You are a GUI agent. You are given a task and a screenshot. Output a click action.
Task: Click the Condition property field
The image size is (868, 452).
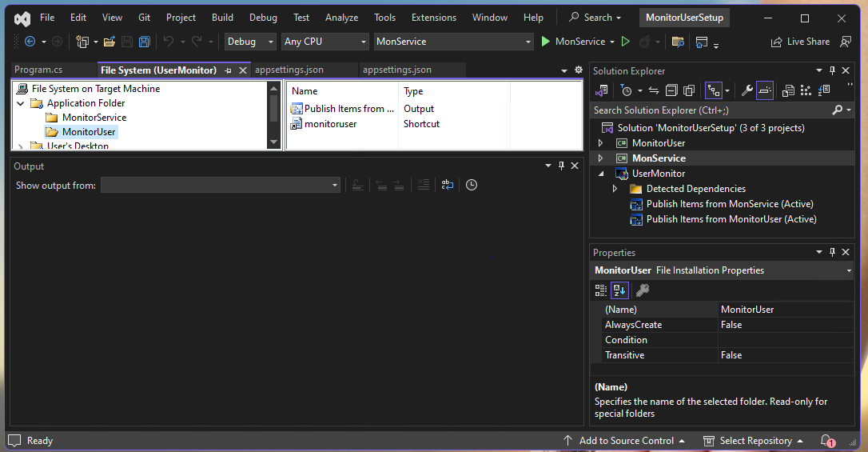click(786, 340)
